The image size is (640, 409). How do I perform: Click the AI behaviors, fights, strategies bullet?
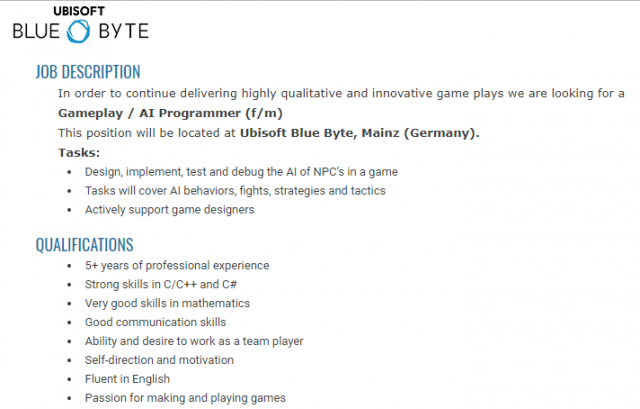(x=235, y=191)
